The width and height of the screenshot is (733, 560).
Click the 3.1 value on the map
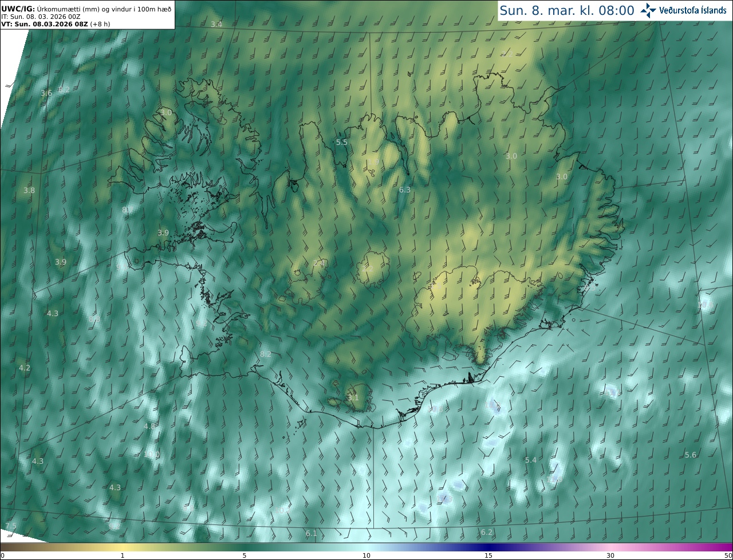coord(353,397)
